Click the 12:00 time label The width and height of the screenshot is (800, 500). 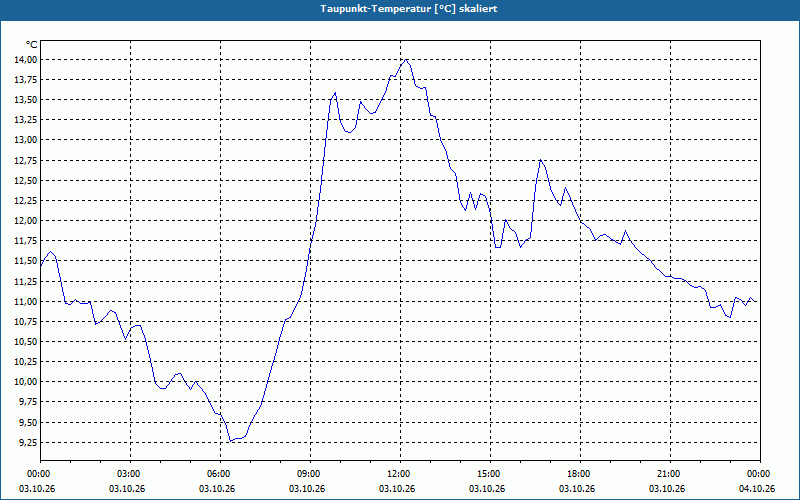tap(397, 474)
